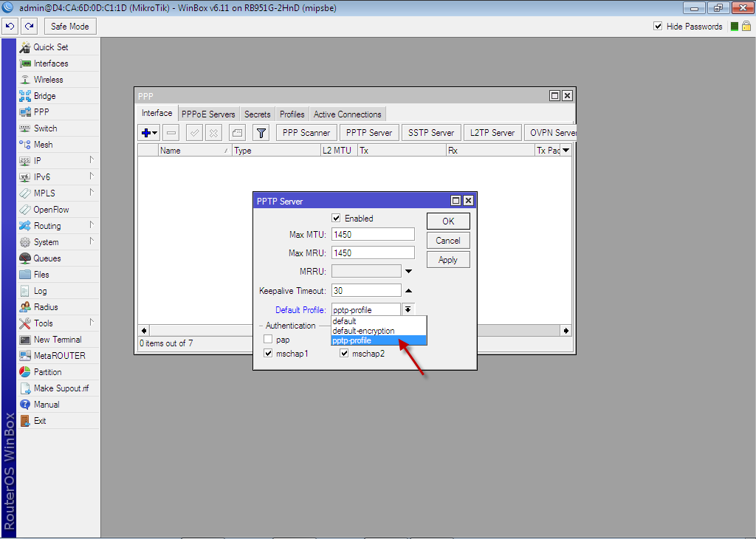Select 'default-encryption' profile option
The image size is (756, 539).
[379, 331]
